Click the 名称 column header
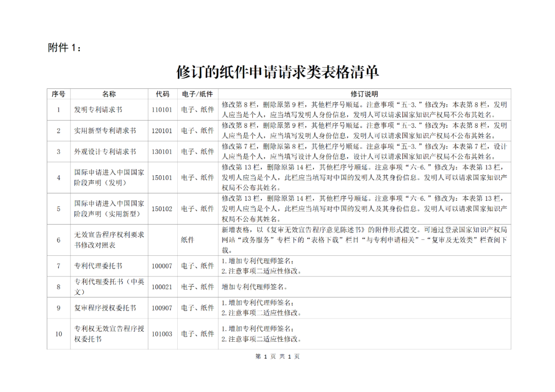This screenshot has width=555, height=392. click(x=109, y=94)
